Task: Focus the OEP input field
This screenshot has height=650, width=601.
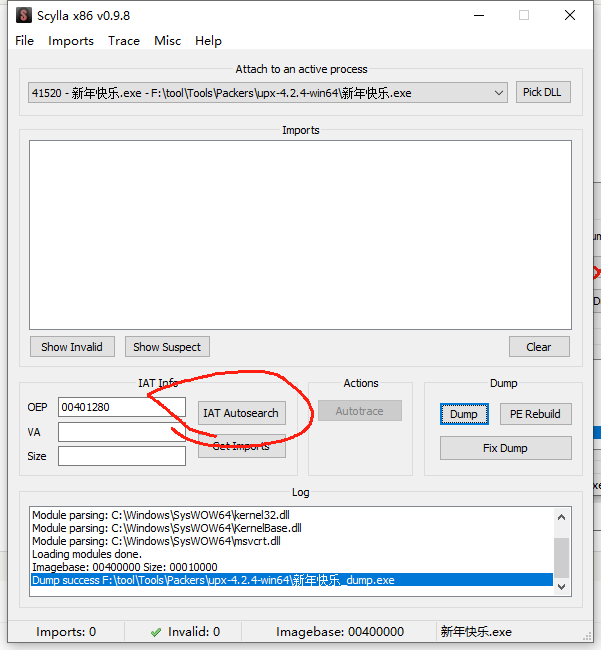Action: pos(122,407)
